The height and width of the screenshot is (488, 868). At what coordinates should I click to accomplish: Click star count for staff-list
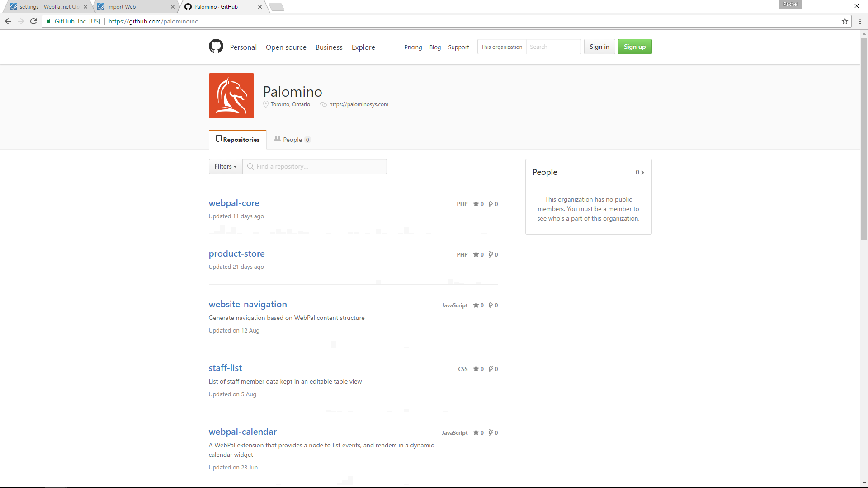(478, 369)
